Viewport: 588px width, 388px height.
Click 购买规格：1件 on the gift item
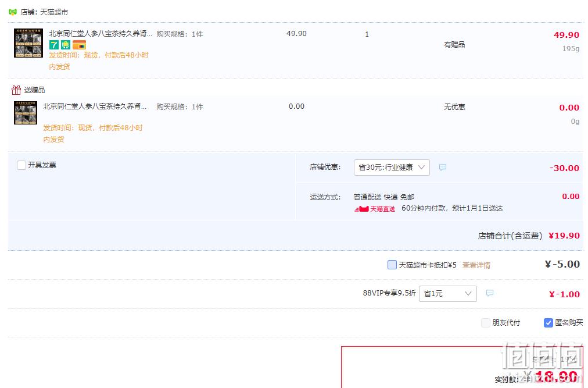(x=180, y=107)
